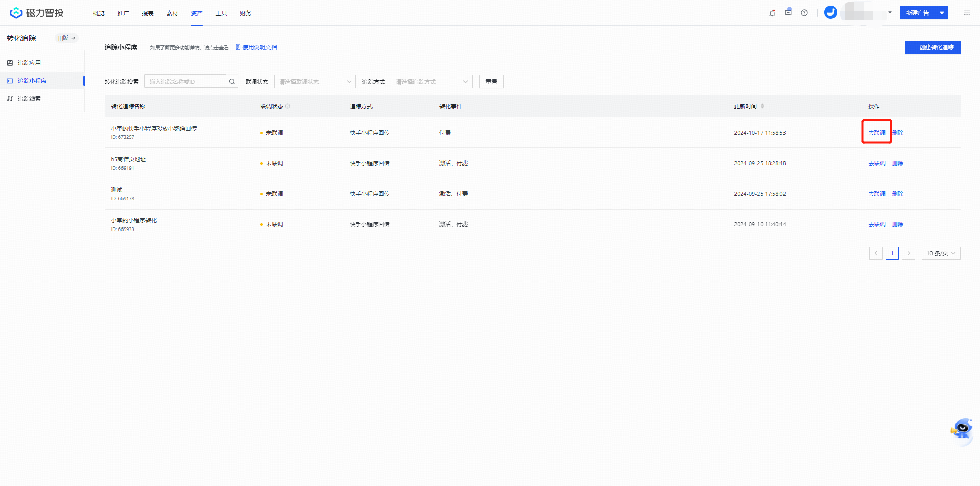Click ID: 665933 text
This screenshot has width=980, height=486.
pos(122,229)
